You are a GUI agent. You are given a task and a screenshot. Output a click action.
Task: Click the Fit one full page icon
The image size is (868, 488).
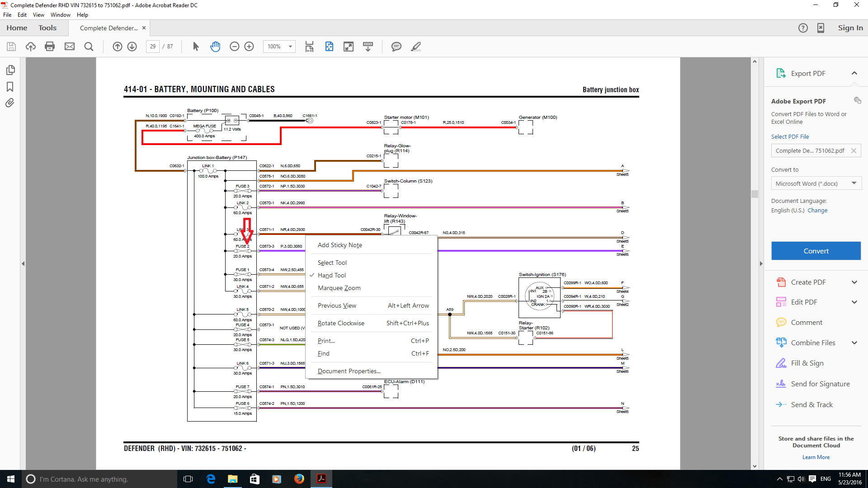329,47
